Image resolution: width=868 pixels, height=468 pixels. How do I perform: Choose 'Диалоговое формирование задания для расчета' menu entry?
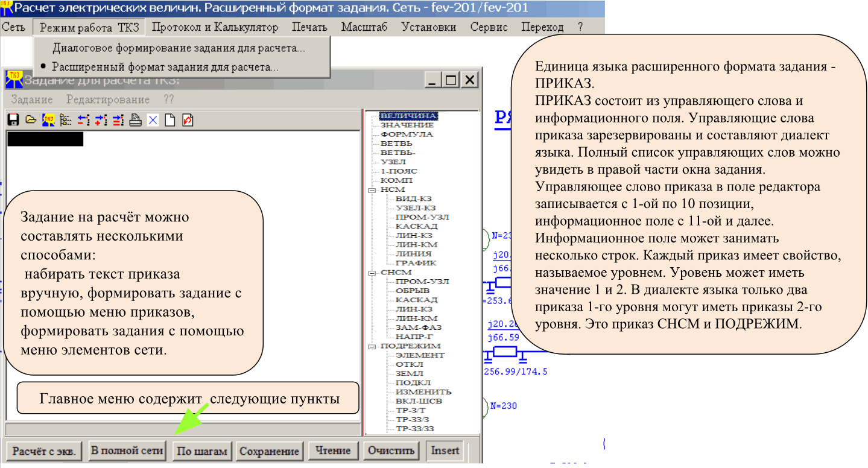pyautogui.click(x=179, y=48)
